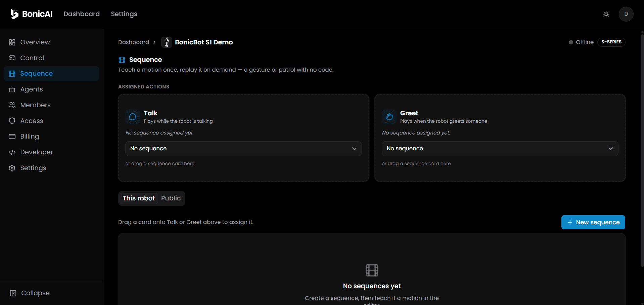Screen dimensions: 644x305
Task: Go to Members in sidebar
Action: point(51,105)
